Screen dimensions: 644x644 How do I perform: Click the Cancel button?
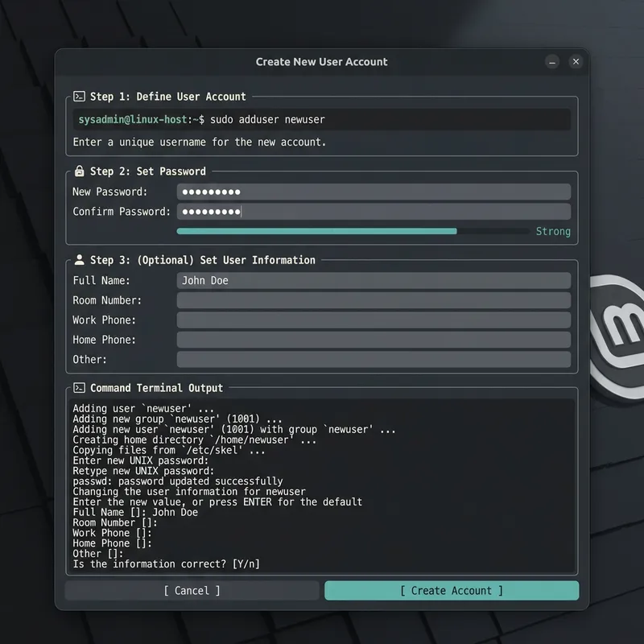coord(192,590)
